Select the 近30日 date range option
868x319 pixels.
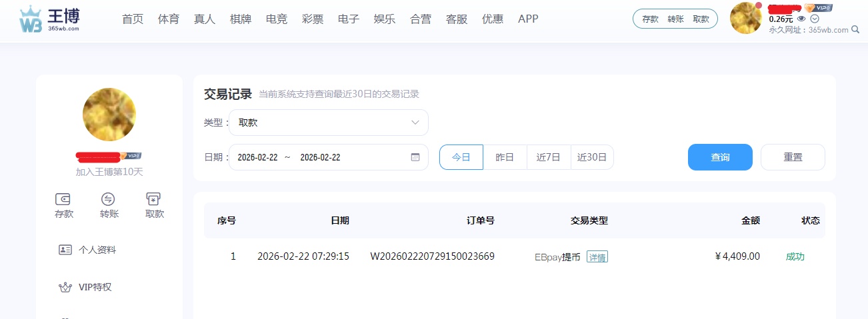592,157
